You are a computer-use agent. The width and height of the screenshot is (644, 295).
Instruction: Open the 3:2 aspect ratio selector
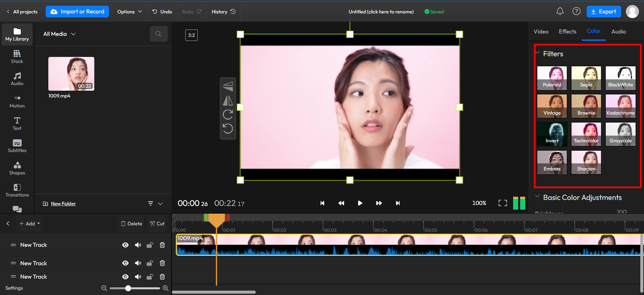click(x=191, y=35)
